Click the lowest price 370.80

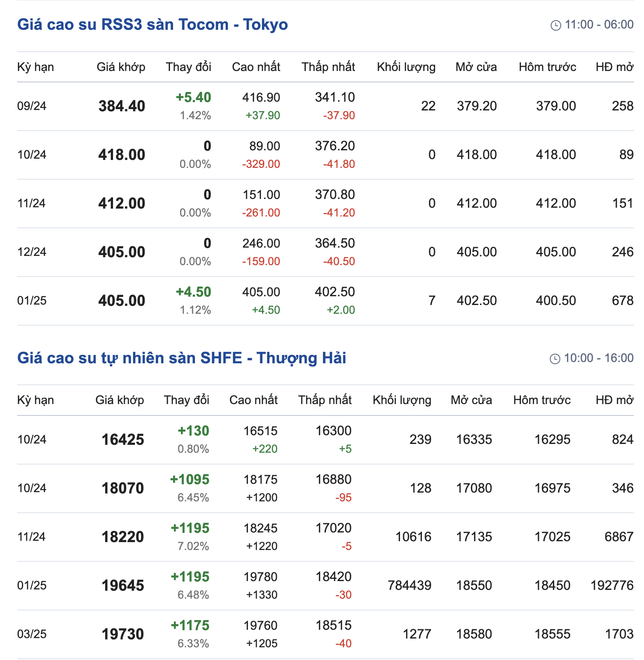[335, 195]
